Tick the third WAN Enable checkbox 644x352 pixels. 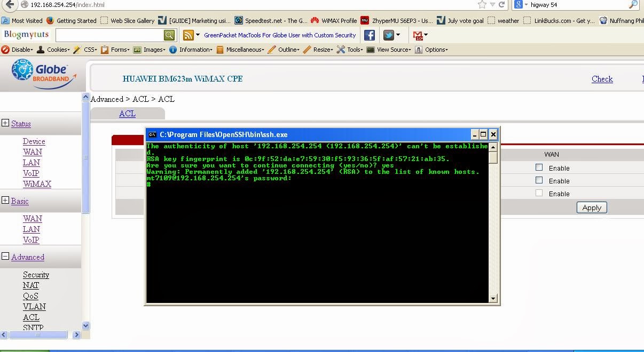coord(539,193)
